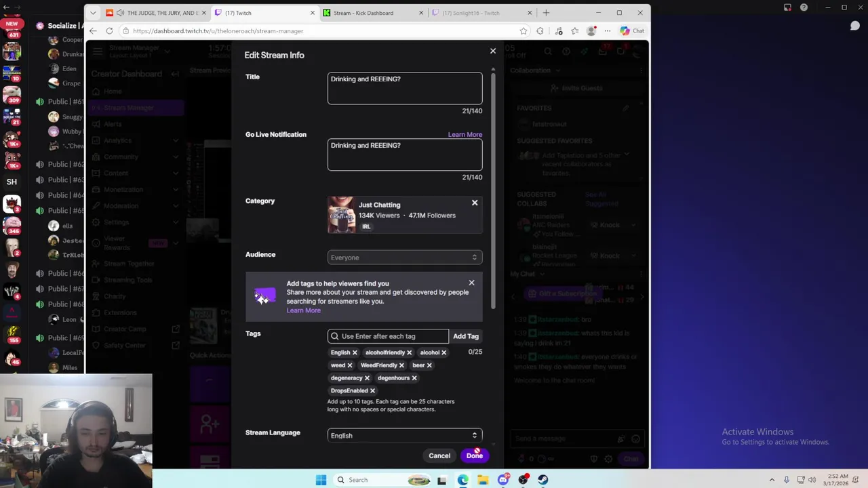Open Learn More link in tags banner
Image resolution: width=868 pixels, height=488 pixels.
(x=303, y=310)
